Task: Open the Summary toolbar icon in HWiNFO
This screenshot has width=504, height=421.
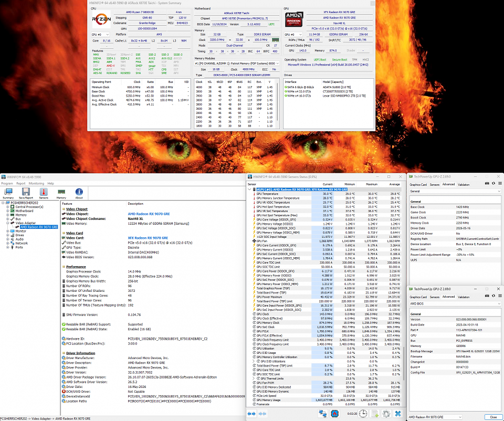Action: point(8,192)
